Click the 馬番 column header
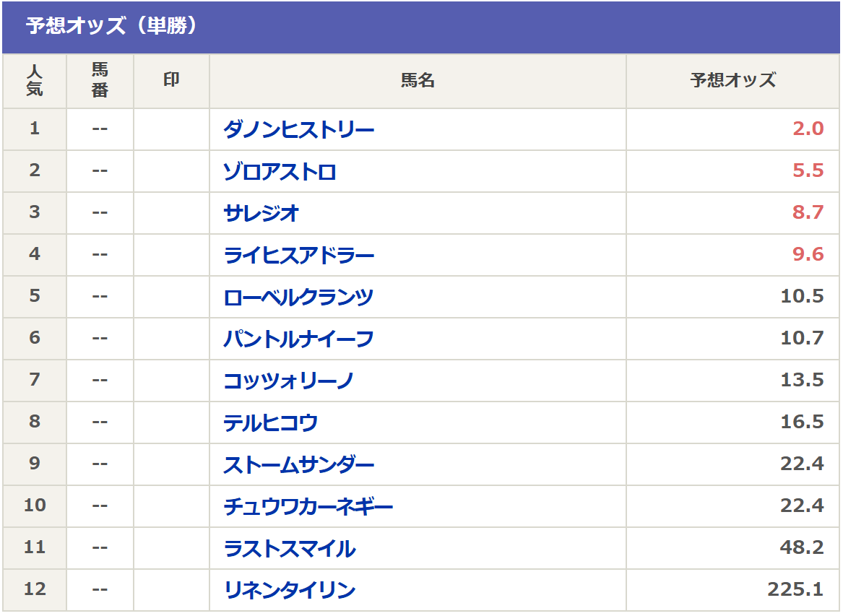 100,81
